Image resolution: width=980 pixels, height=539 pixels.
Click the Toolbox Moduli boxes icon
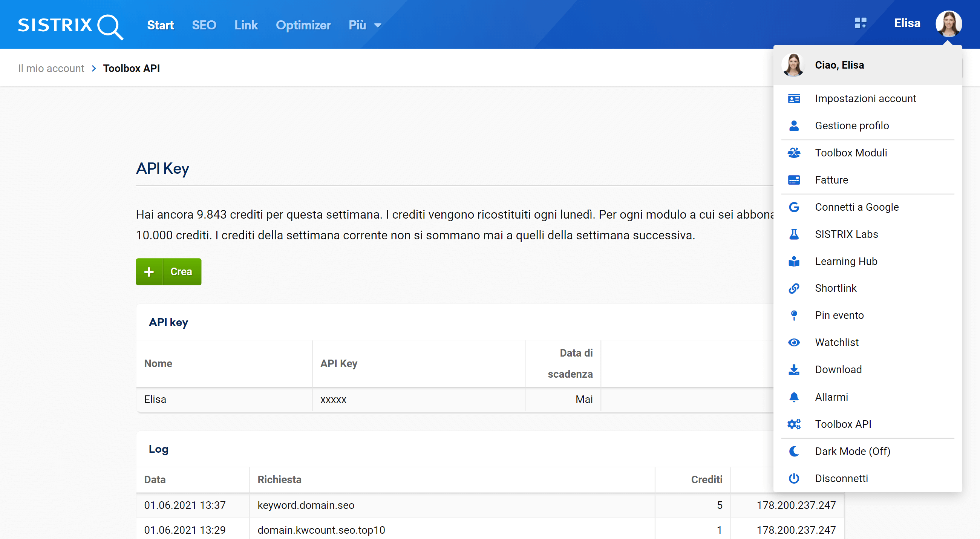click(793, 153)
